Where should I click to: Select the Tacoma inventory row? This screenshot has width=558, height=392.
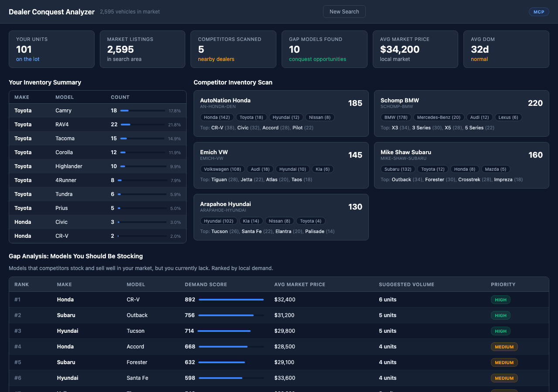(98, 139)
